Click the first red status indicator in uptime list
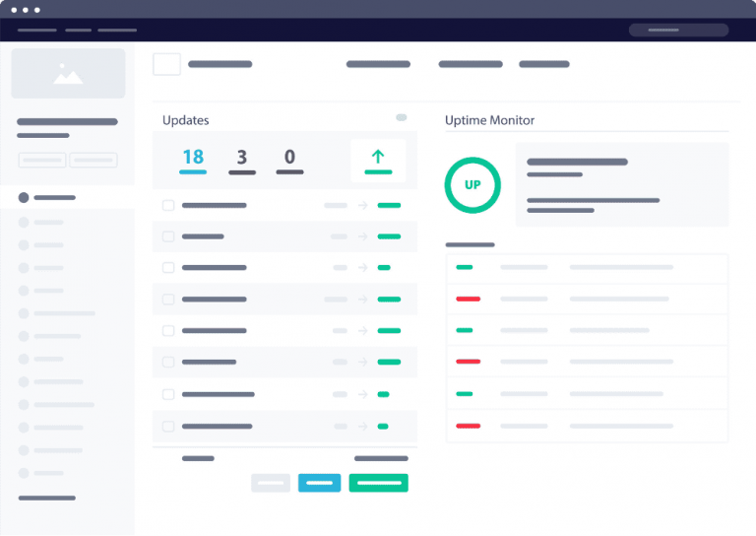The width and height of the screenshot is (756, 536). [468, 299]
